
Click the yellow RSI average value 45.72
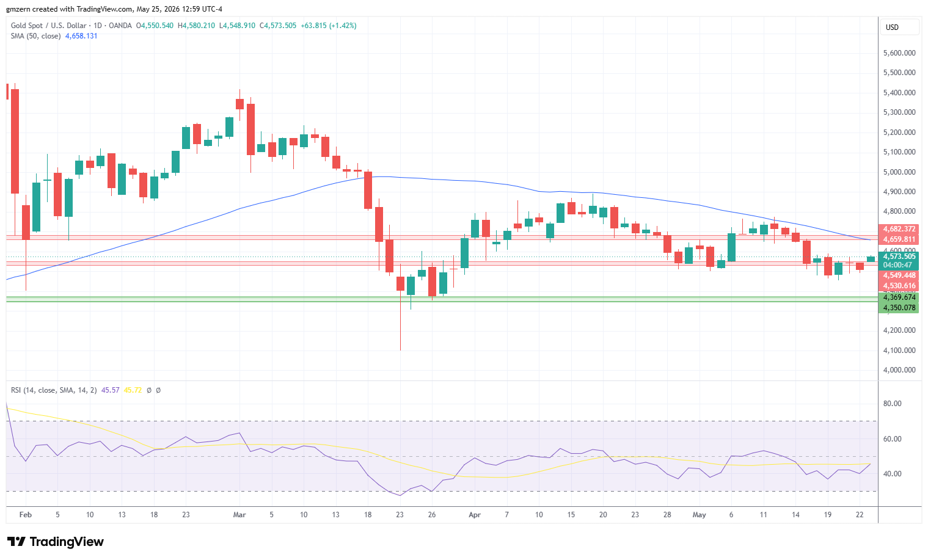click(x=133, y=390)
